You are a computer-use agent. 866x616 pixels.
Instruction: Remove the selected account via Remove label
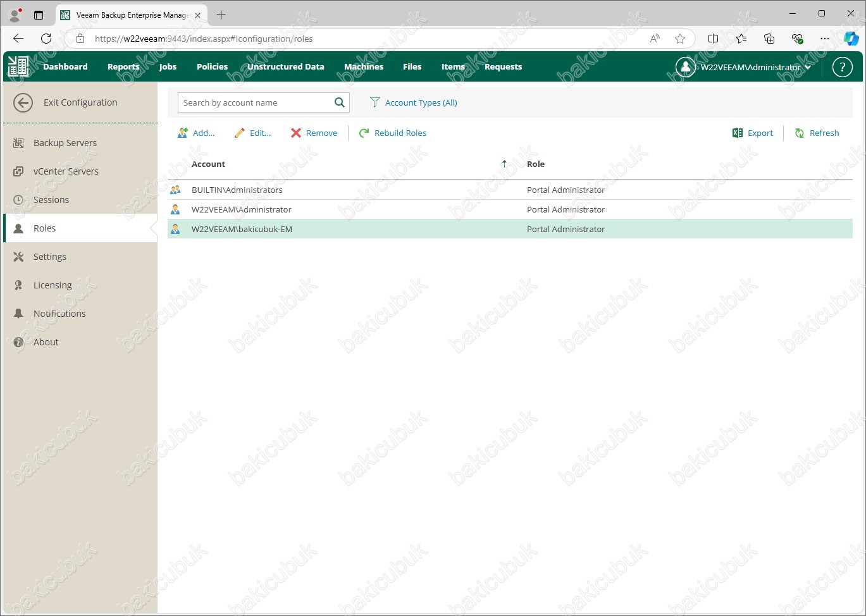322,133
